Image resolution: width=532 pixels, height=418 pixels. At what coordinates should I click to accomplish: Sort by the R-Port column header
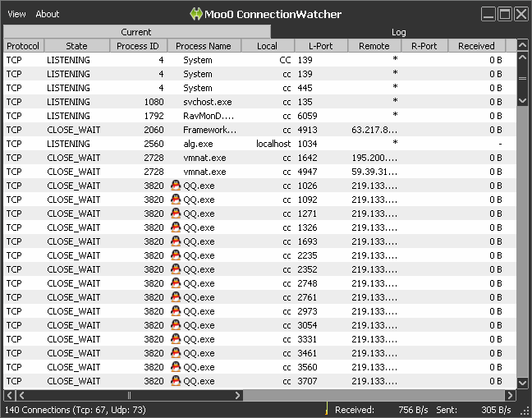click(x=424, y=46)
